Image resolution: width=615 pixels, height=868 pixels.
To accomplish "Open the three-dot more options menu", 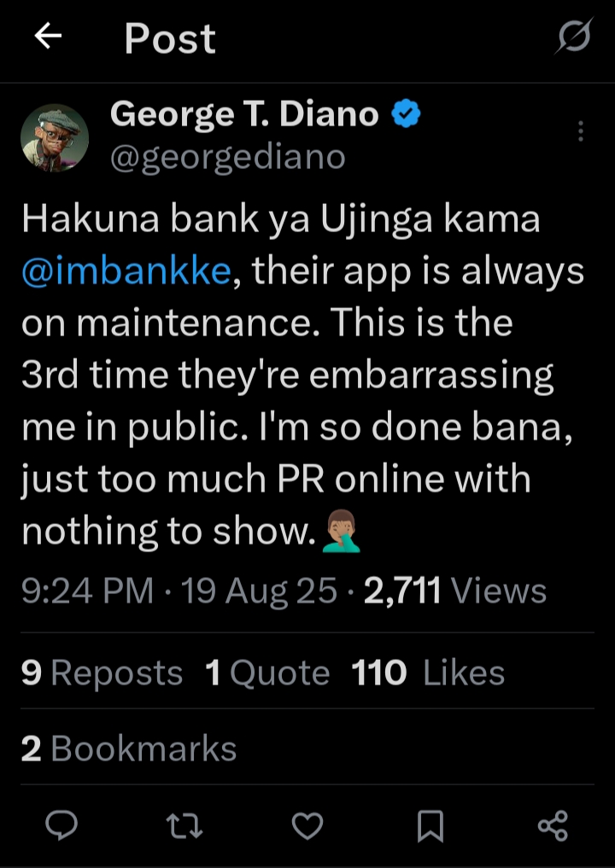I will coord(581,131).
